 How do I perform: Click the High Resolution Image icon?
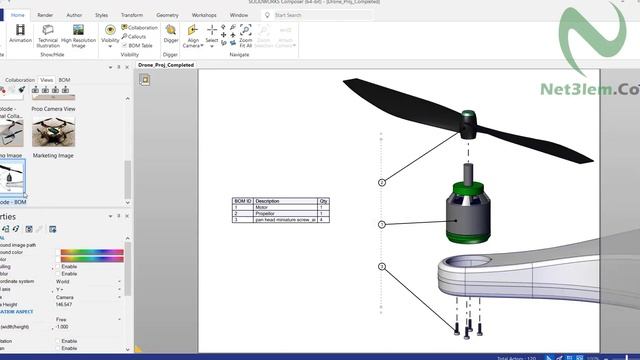tap(78, 29)
